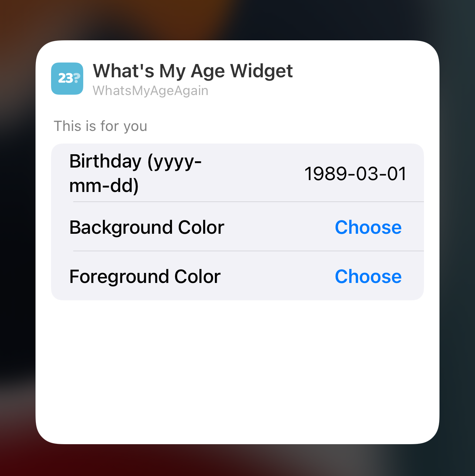Click the question mark in the app icon
The image size is (475, 476).
click(x=76, y=78)
